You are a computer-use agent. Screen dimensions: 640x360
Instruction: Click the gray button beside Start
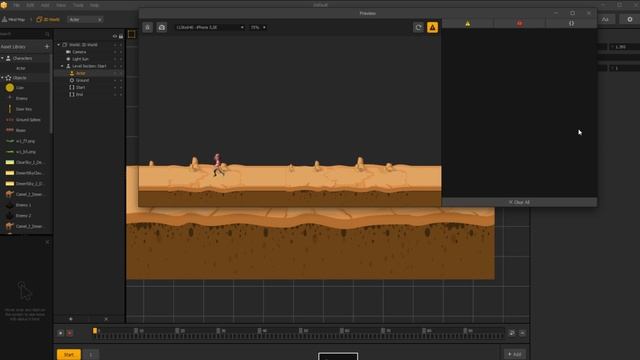point(91,355)
